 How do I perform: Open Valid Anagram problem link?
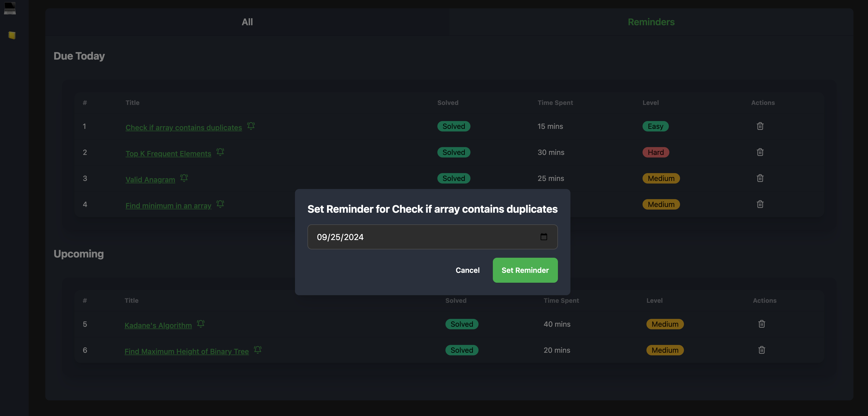point(150,180)
